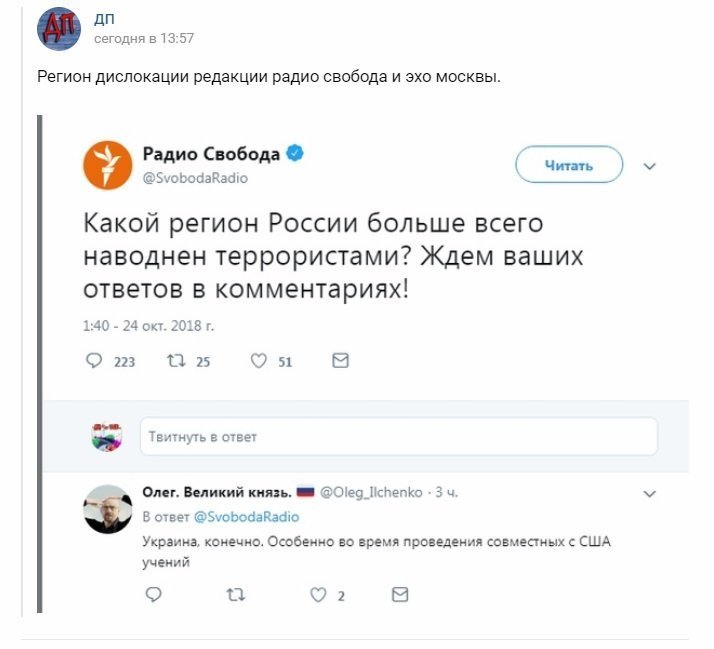Share Oleg's reply via envelope icon
This screenshot has height=649, width=714.
400,595
